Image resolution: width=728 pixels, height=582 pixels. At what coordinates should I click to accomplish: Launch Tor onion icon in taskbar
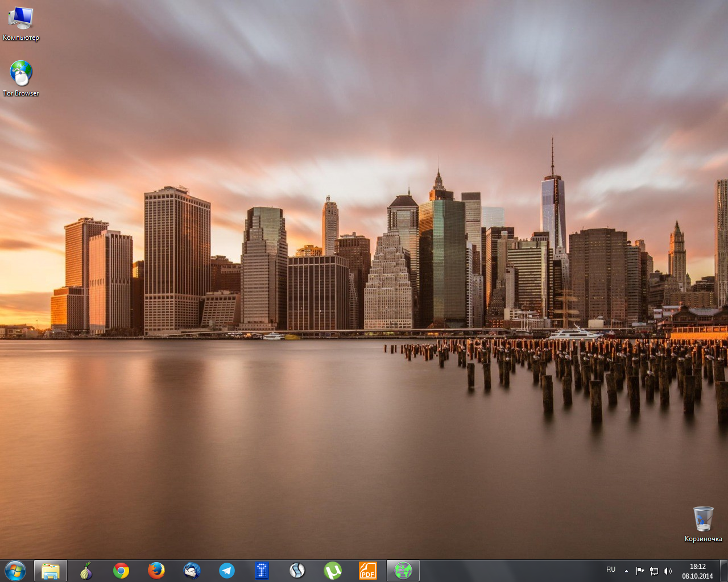(x=86, y=571)
